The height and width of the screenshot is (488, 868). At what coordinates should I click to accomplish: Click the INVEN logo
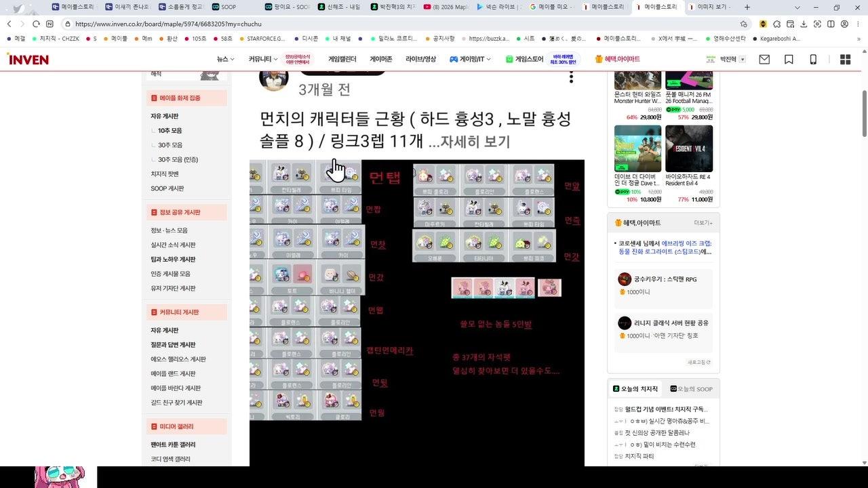(x=28, y=60)
